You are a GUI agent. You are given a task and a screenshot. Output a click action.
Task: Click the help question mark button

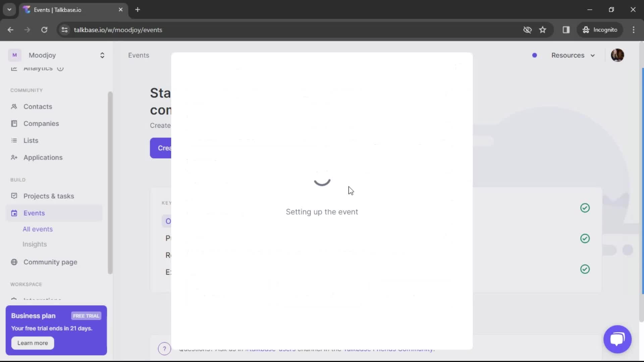(164, 349)
